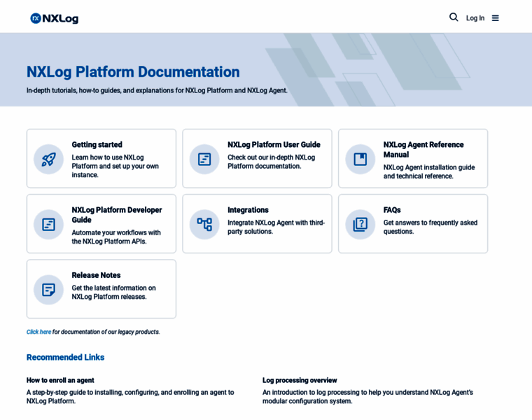Click 'Integrate NXLog Agent with third-party solutions.' text
This screenshot has height=420, width=532.
pos(276,227)
